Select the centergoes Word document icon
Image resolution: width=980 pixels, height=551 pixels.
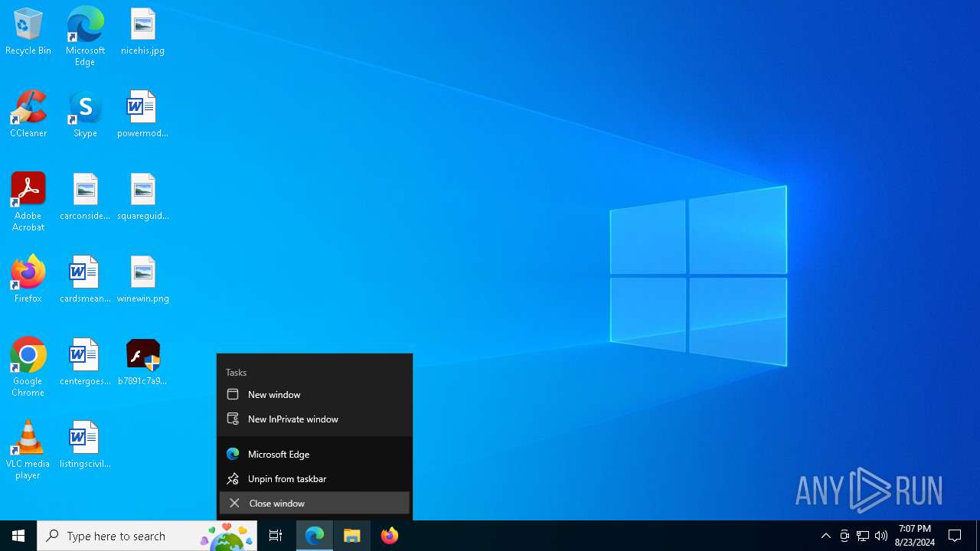85,362
